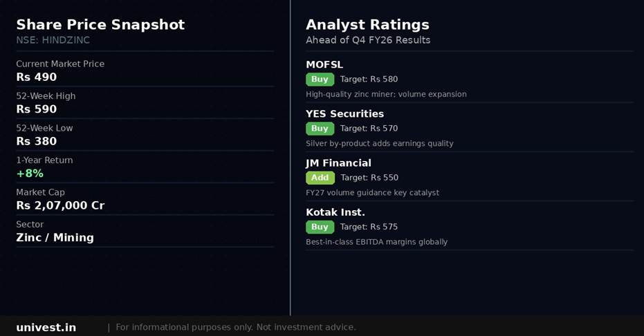
Task: Click the 52-Week Low value Rs 380
Action: pyautogui.click(x=37, y=141)
